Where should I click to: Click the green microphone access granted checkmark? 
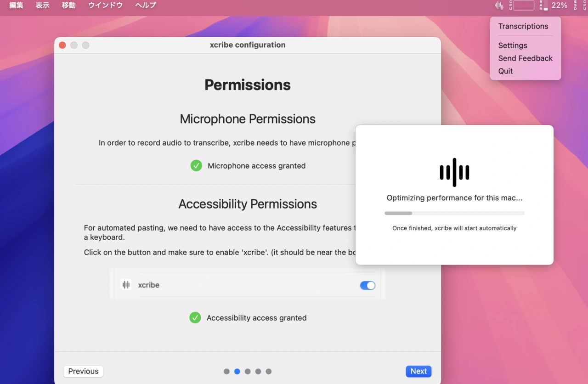coord(196,166)
